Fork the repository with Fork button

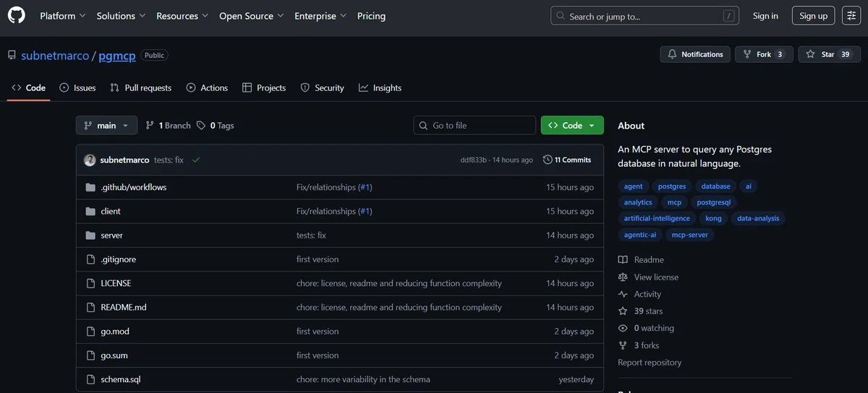(764, 54)
